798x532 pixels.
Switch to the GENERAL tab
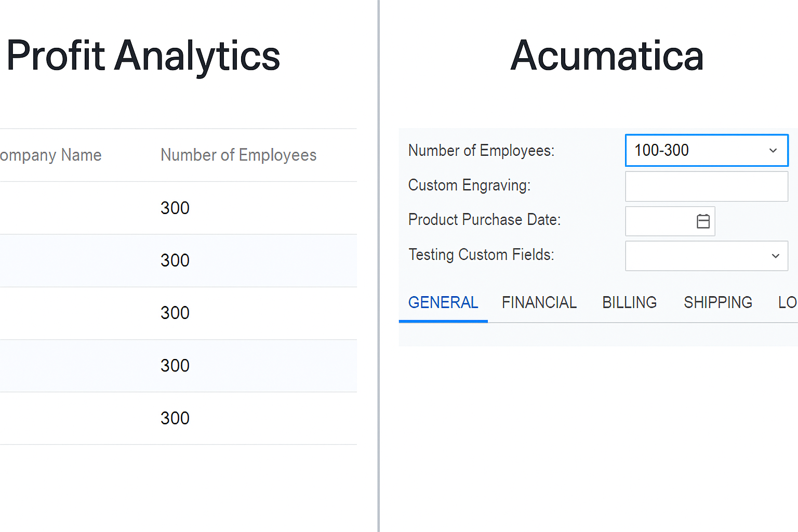click(x=443, y=302)
